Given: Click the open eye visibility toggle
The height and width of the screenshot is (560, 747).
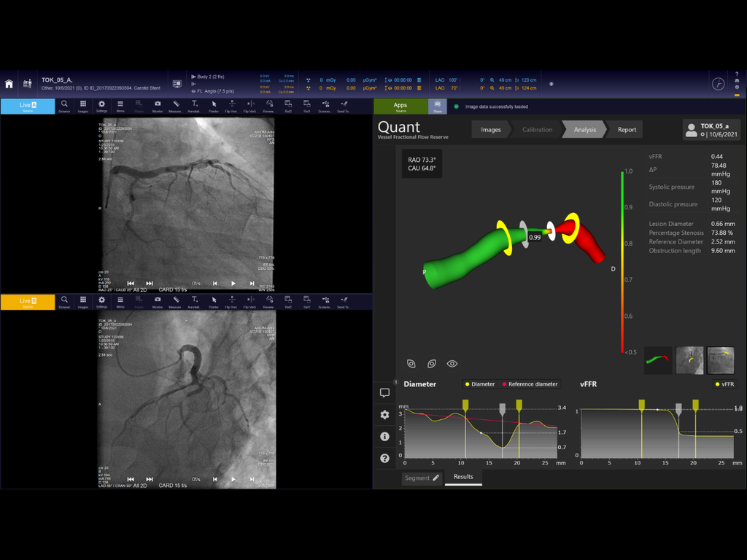Looking at the screenshot, I should (452, 363).
